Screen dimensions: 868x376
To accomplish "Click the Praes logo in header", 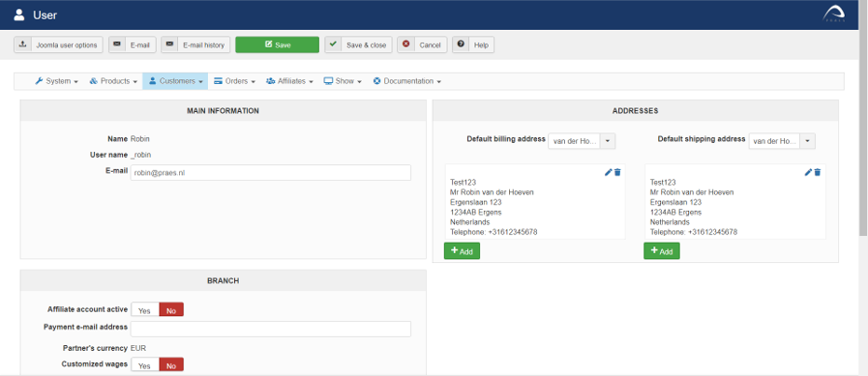I will click(834, 14).
